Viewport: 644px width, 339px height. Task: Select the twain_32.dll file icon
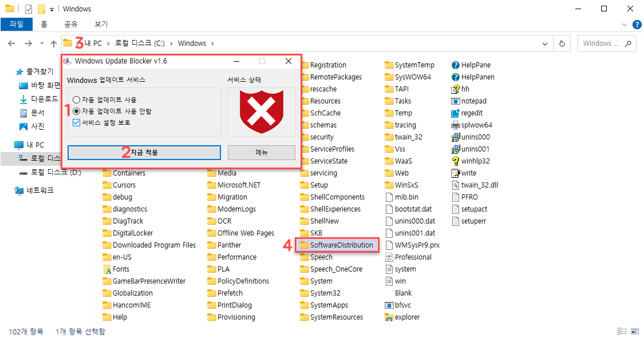pos(455,185)
